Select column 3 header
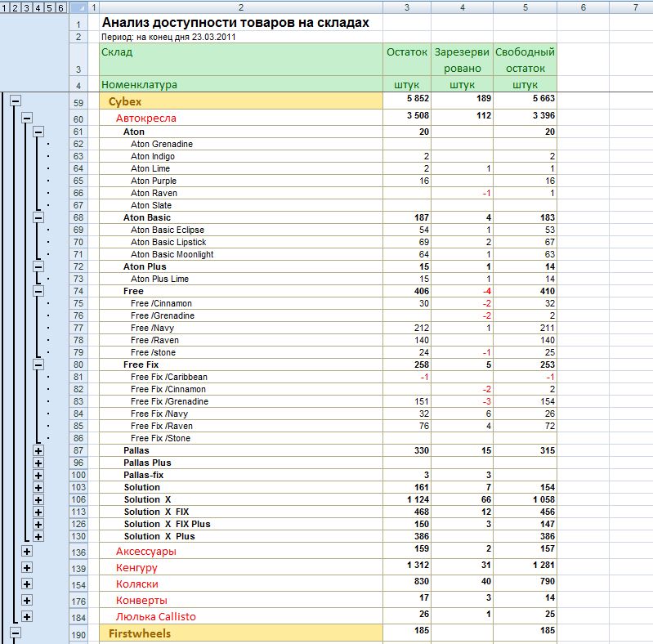This screenshot has width=653, height=644. (x=407, y=7)
